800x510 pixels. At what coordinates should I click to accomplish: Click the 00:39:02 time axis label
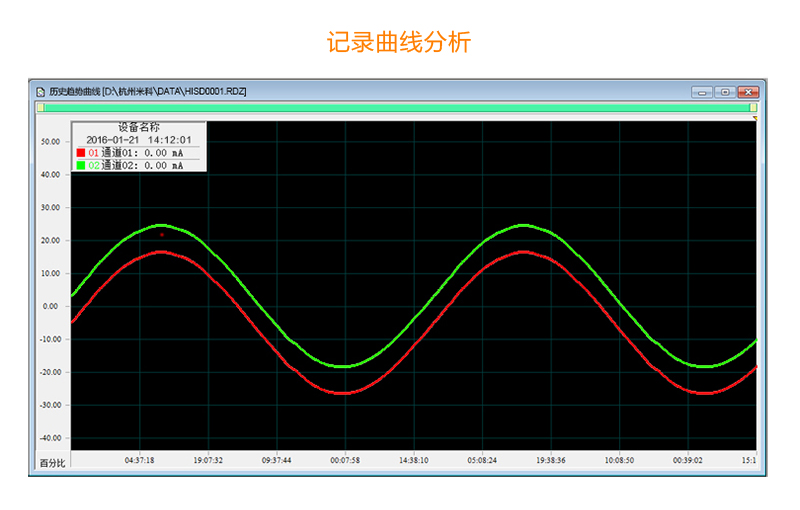pyautogui.click(x=688, y=461)
